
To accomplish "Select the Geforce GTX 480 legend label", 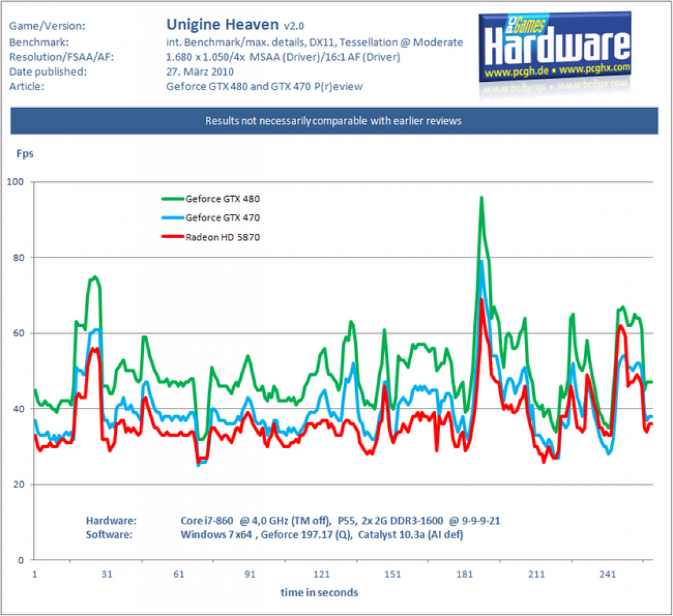I will point(223,199).
